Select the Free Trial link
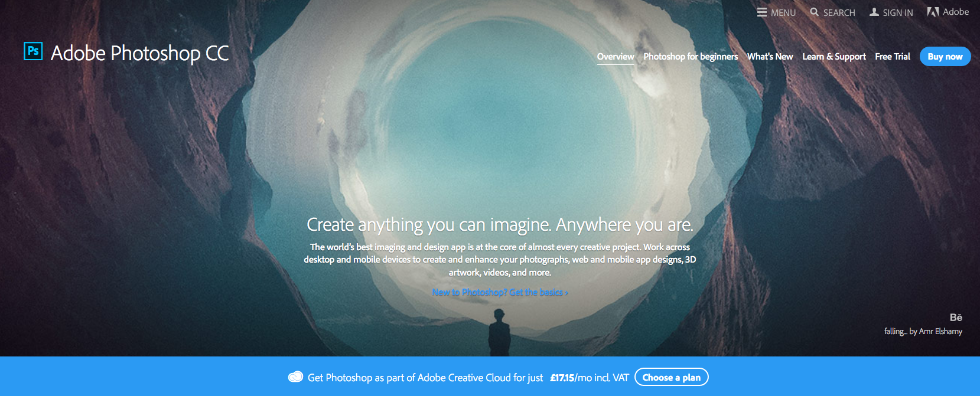Viewport: 980px width, 396px height. pyautogui.click(x=893, y=57)
